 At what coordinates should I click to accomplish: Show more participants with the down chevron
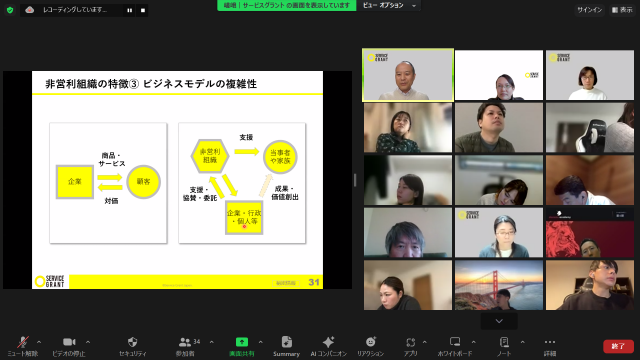click(x=499, y=321)
